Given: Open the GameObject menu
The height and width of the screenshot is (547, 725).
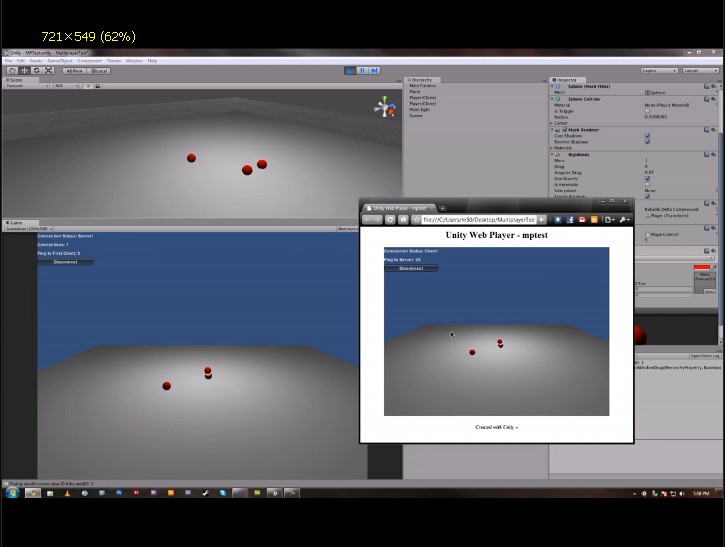Looking at the screenshot, I should 60,61.
